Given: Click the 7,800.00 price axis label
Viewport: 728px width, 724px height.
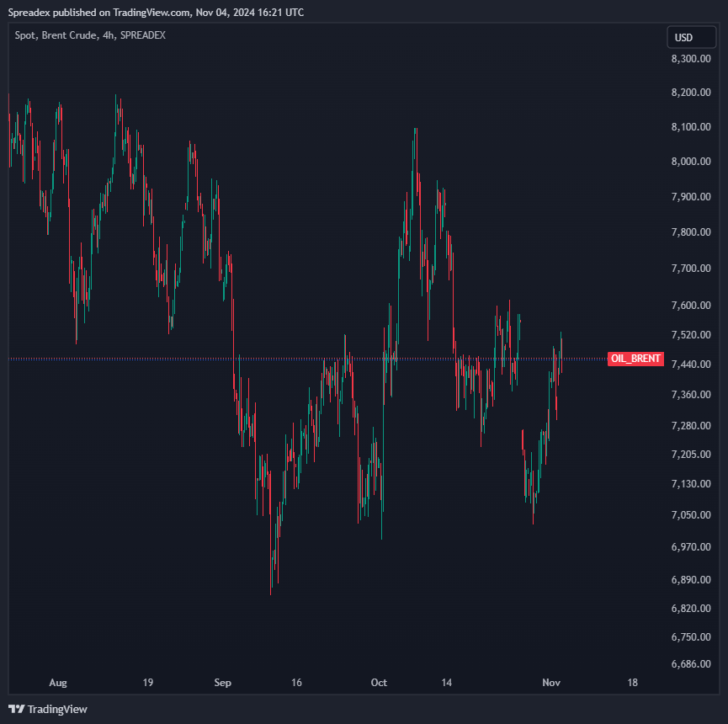Looking at the screenshot, I should pyautogui.click(x=691, y=232).
